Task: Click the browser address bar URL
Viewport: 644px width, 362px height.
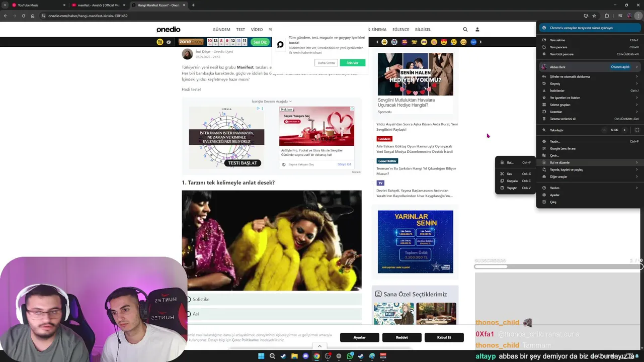Action: pos(88,16)
